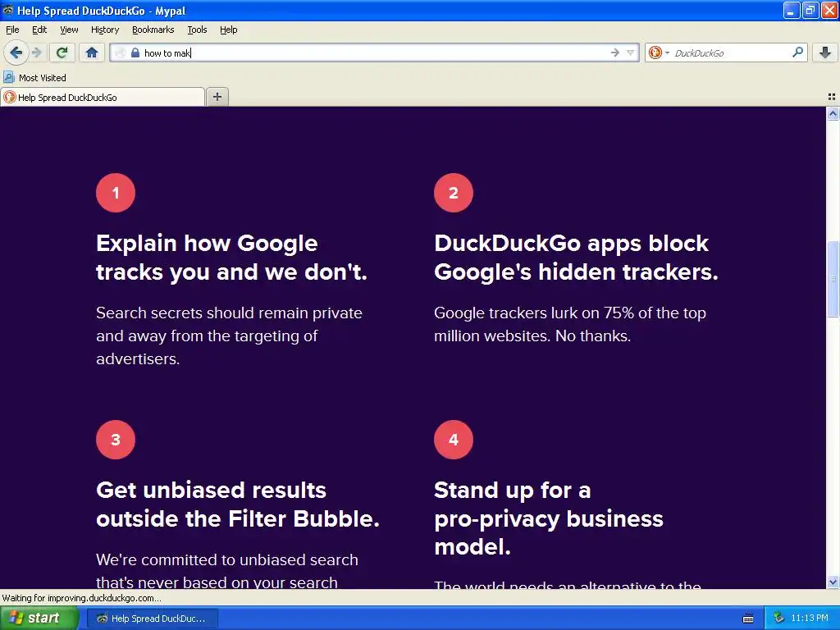Open the Home page icon
This screenshot has height=630, width=840.
click(x=92, y=52)
